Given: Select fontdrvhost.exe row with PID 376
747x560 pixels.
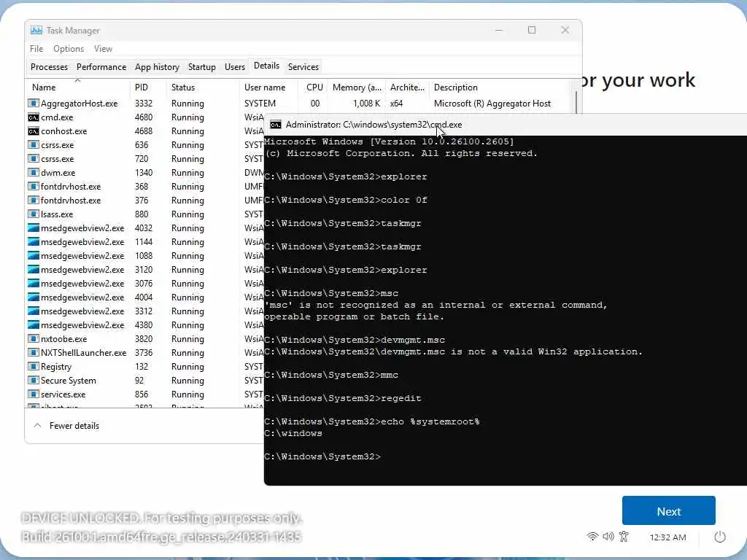Looking at the screenshot, I should [145, 200].
